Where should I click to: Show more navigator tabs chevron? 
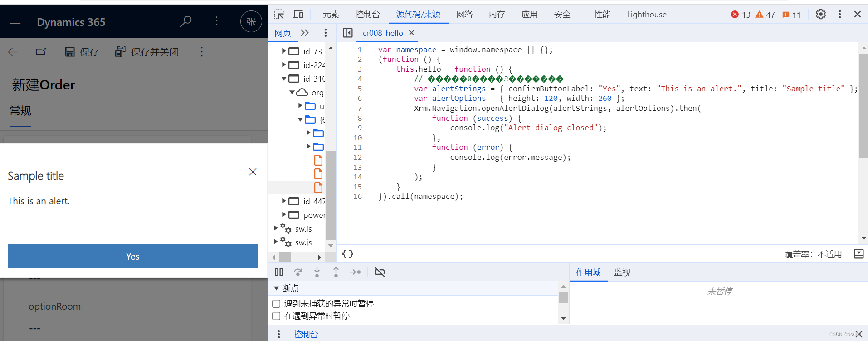click(305, 33)
